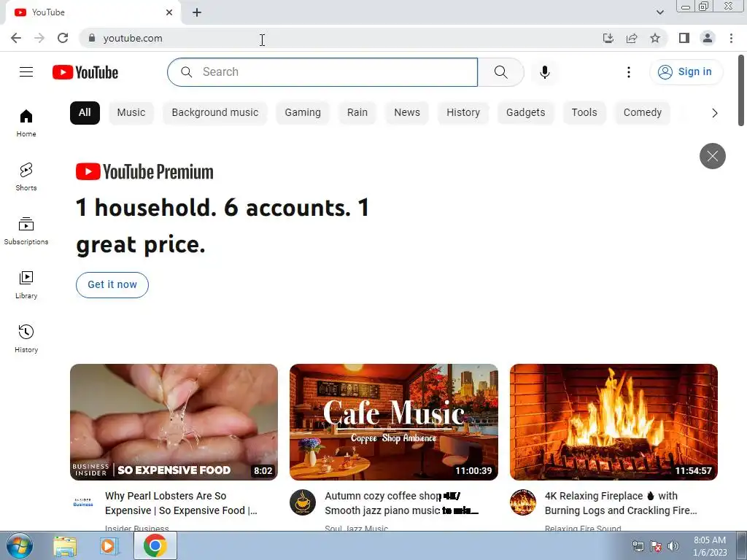This screenshot has width=747, height=560.
Task: Focus the YouTube search field
Action: coord(322,72)
